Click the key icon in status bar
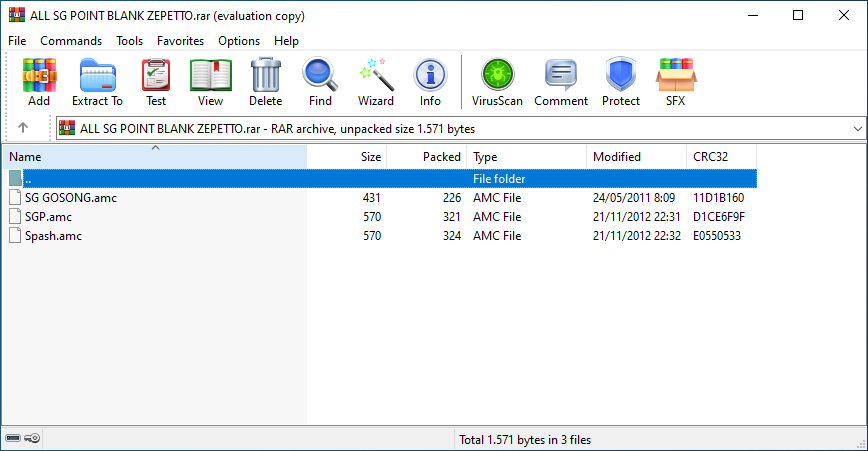Viewport: 868px width, 451px height. pos(32,438)
